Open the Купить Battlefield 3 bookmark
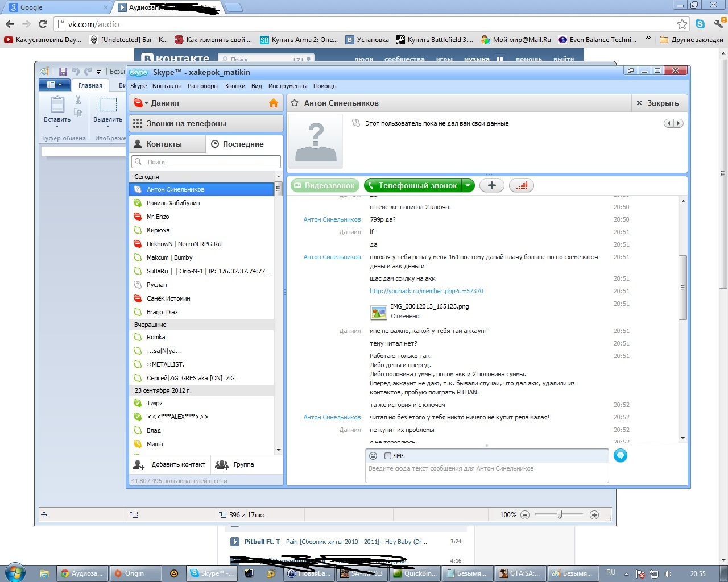The width and height of the screenshot is (728, 582). 435,39
